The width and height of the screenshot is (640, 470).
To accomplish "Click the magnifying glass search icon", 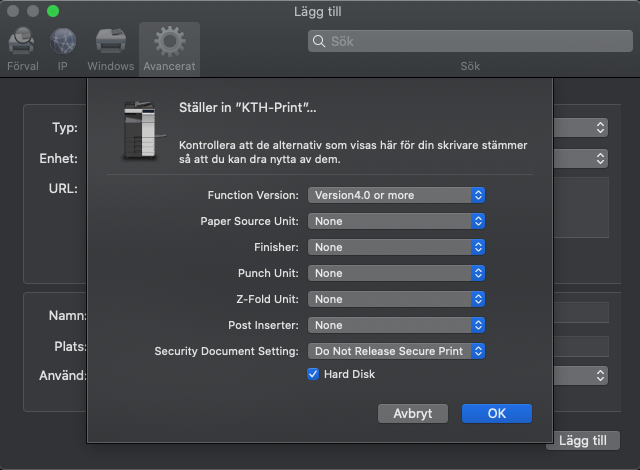I will 320,42.
